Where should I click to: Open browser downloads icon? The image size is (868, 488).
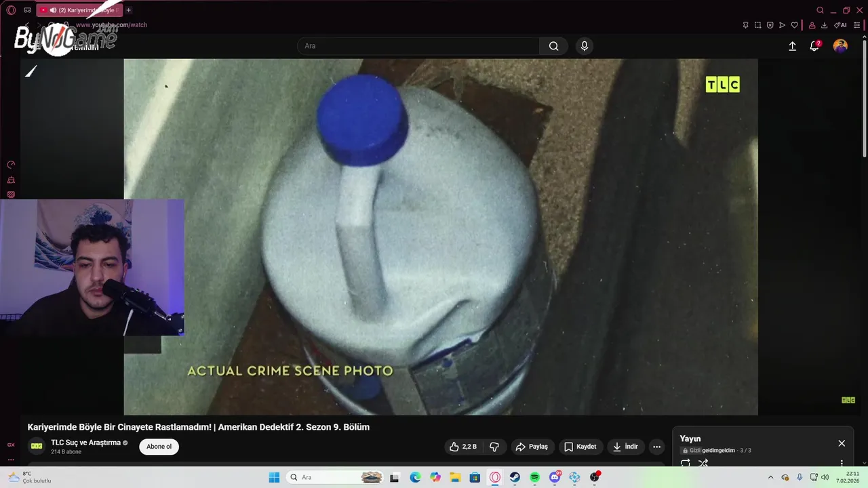[x=824, y=25]
